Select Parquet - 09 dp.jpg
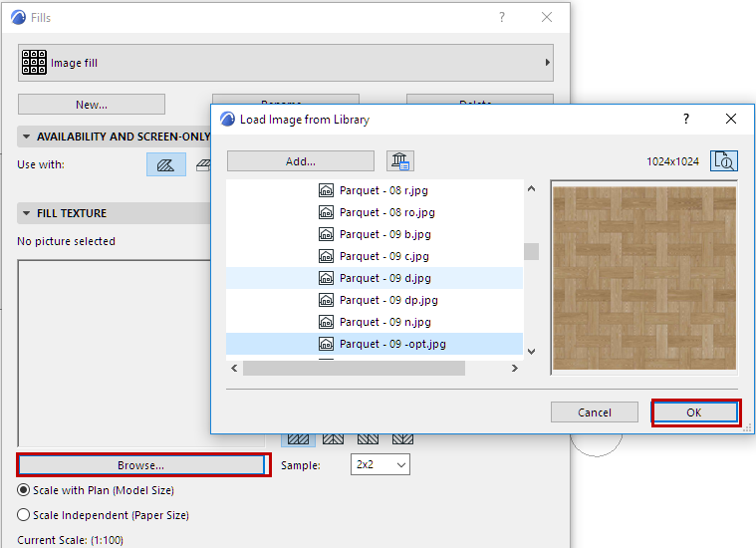 point(375,300)
